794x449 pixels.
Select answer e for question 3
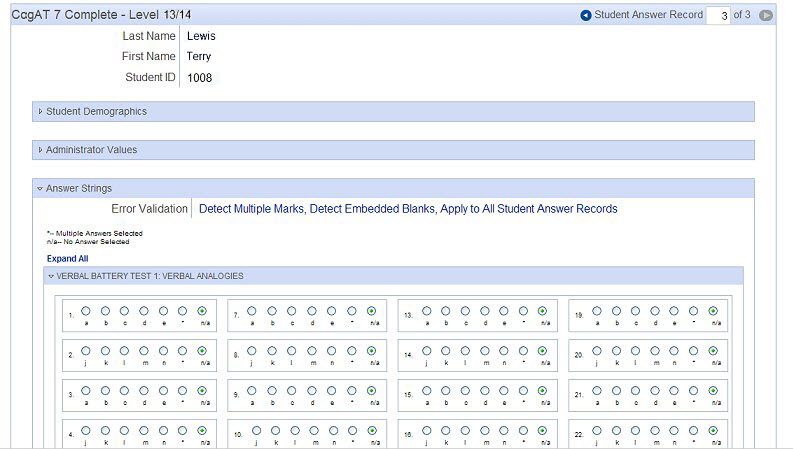point(163,391)
